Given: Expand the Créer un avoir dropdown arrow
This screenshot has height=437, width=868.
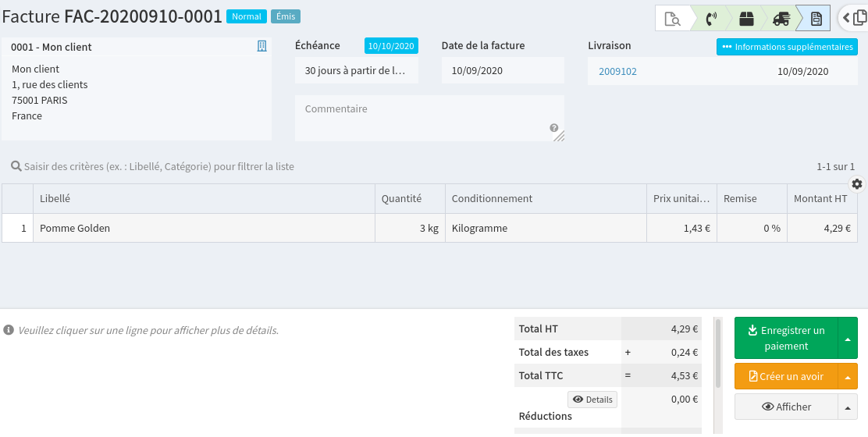Looking at the screenshot, I should click(848, 376).
